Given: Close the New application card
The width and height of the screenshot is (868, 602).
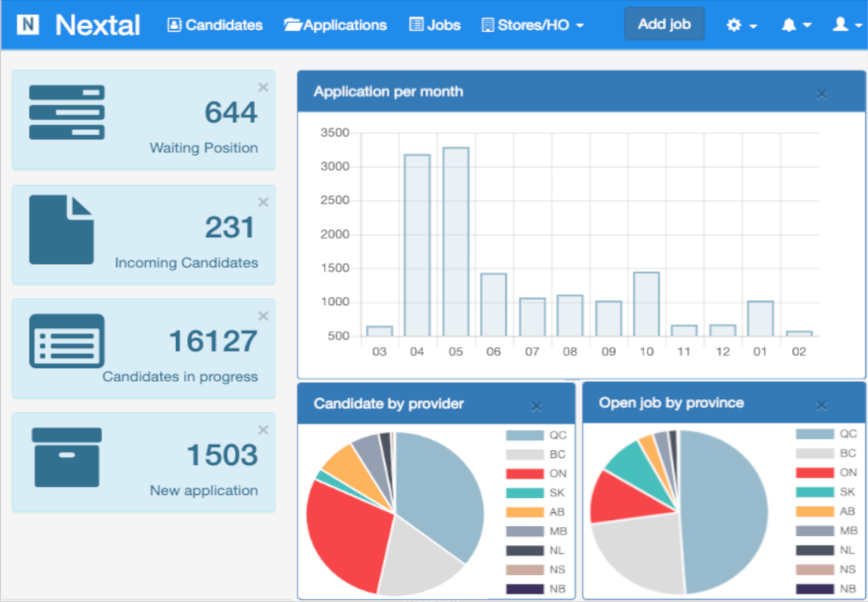Looking at the screenshot, I should point(263,430).
